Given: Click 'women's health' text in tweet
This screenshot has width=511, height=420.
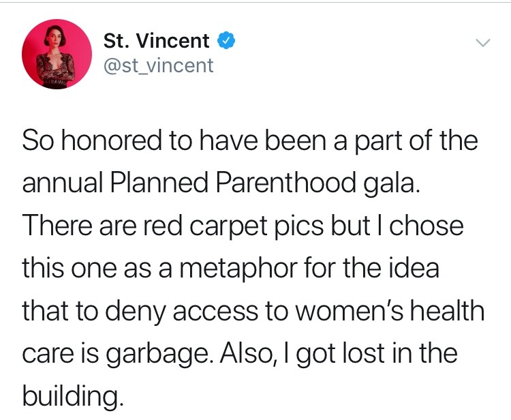Looking at the screenshot, I should click(x=390, y=310).
